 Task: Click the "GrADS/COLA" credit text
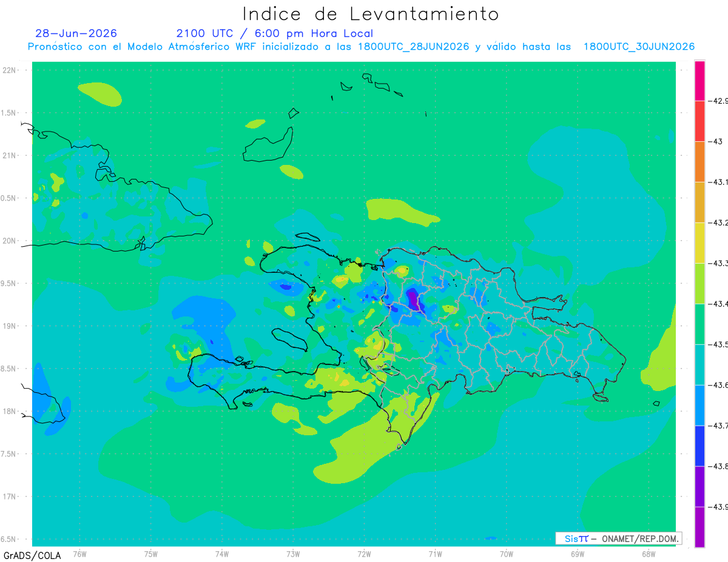tap(32, 555)
